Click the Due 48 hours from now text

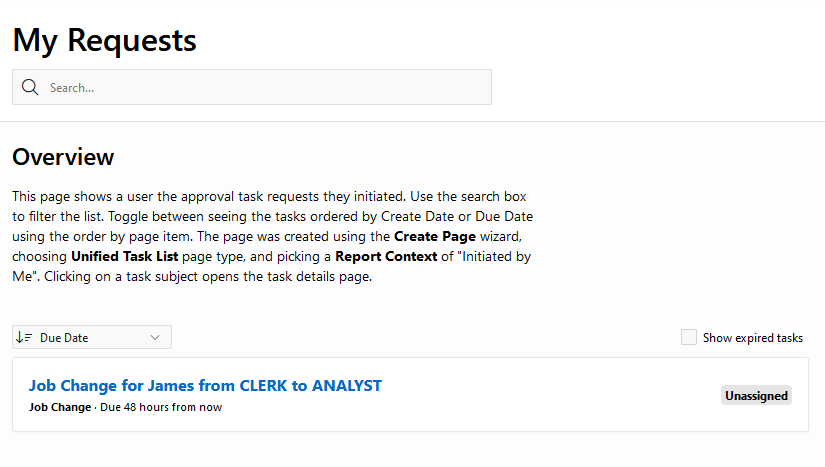click(x=161, y=407)
